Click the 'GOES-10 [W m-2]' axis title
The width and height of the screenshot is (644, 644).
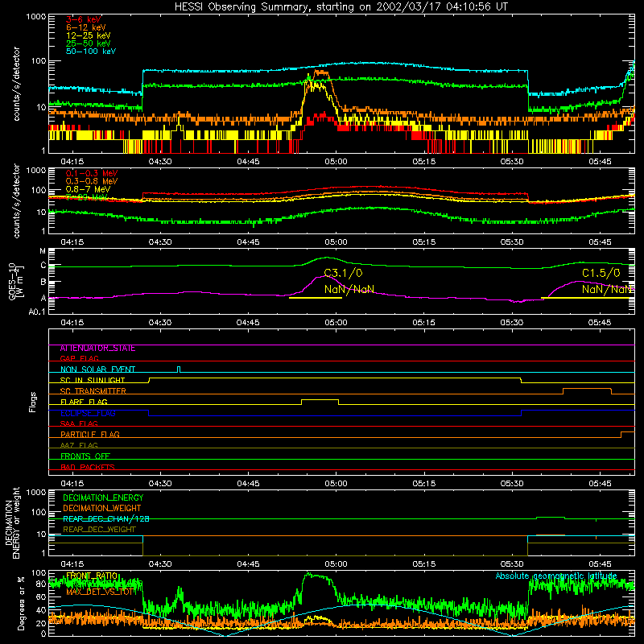point(15,282)
